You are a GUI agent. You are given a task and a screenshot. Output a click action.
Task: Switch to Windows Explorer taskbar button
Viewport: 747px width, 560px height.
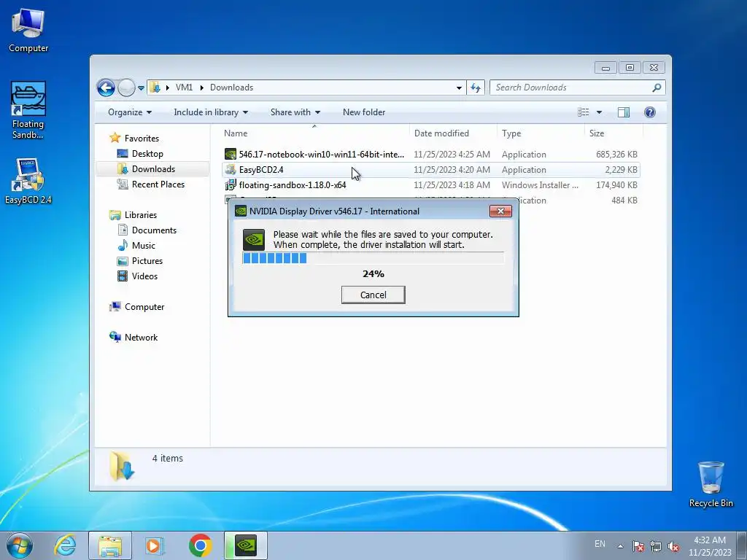110,545
